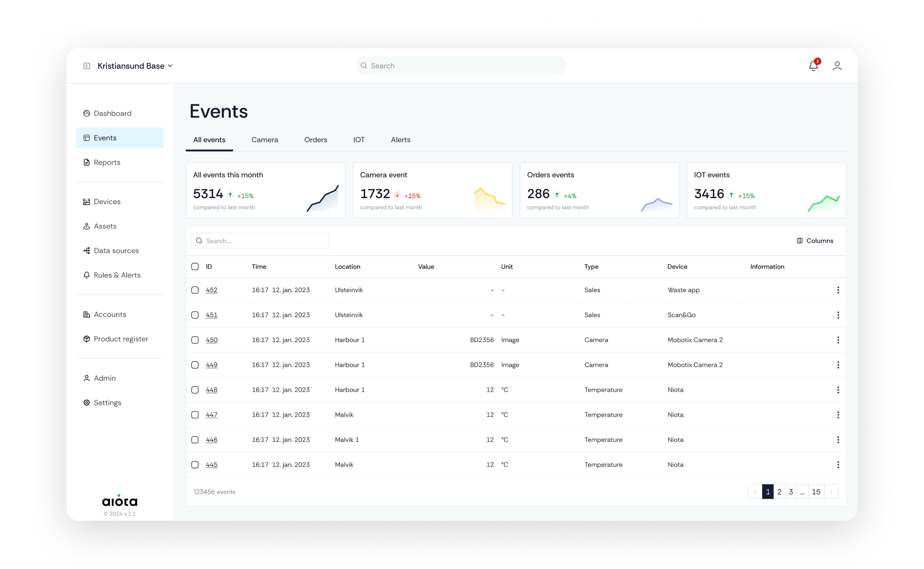Screen dimensions: 924x569
Task: Check the checkbox for event 446
Action: click(x=195, y=440)
